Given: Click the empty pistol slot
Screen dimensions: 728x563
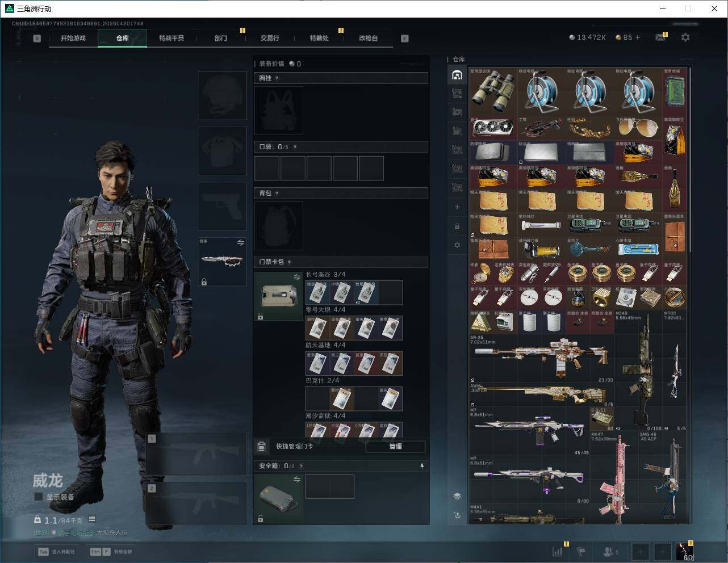Looking at the screenshot, I should pos(223,206).
